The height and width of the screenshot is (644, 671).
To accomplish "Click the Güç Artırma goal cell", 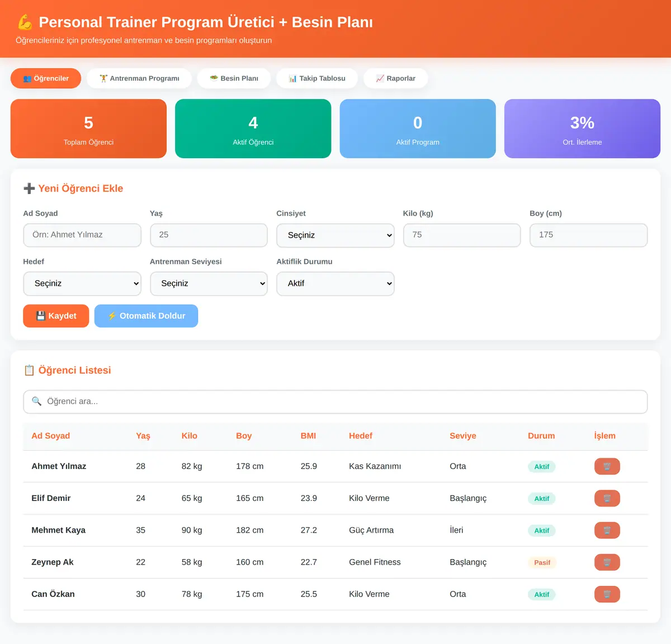I will click(x=371, y=530).
